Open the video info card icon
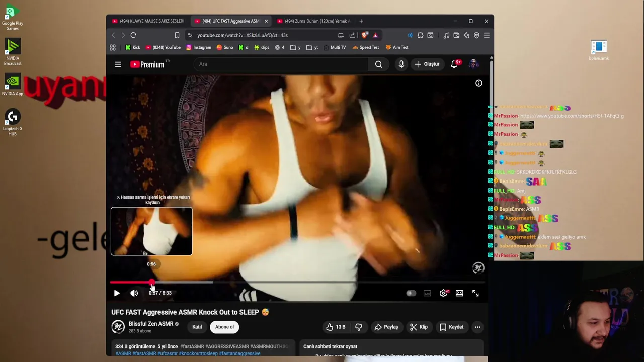This screenshot has width=644, height=362. click(479, 83)
